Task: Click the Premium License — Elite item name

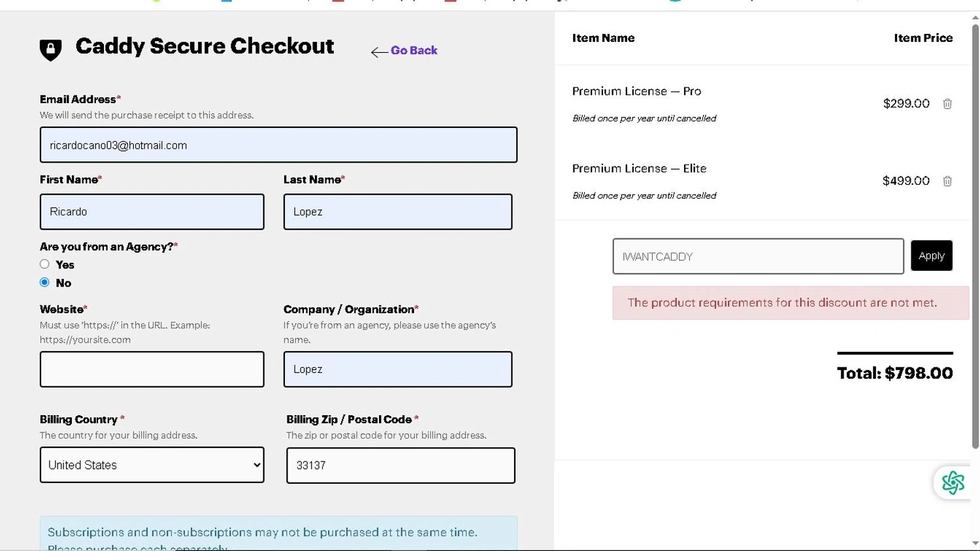Action: point(639,168)
